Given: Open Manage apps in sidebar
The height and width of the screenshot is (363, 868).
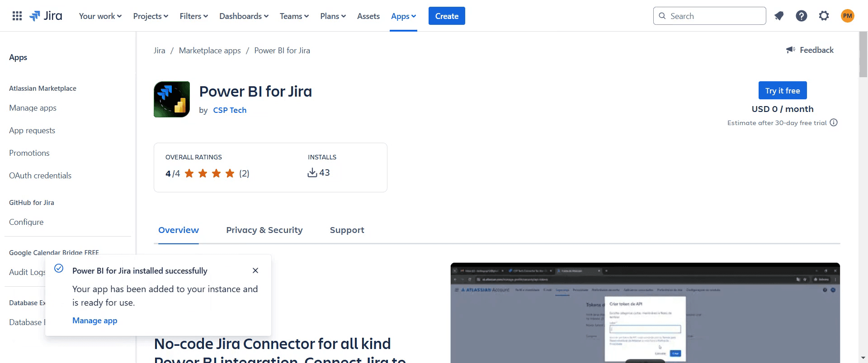Looking at the screenshot, I should click(x=33, y=108).
